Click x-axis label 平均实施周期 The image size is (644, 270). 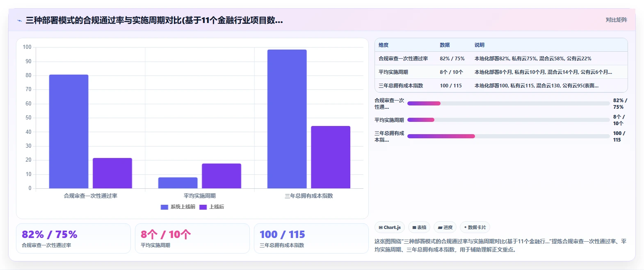200,196
